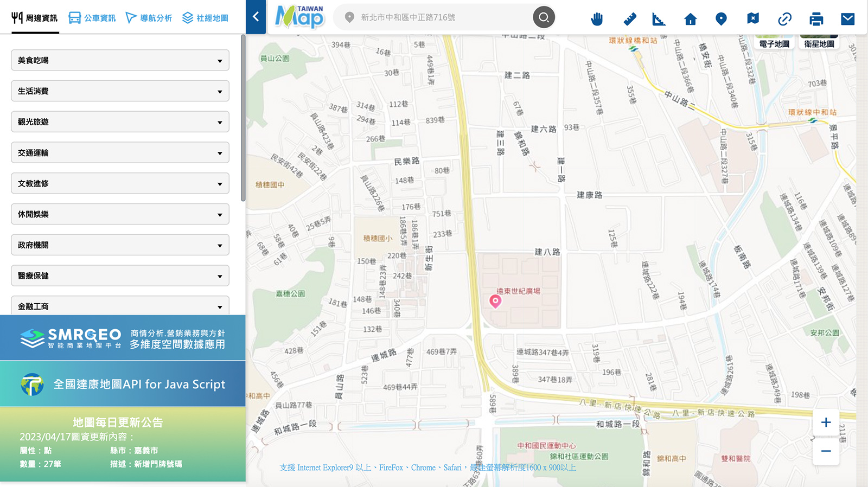Print the map using printer icon

pos(816,19)
